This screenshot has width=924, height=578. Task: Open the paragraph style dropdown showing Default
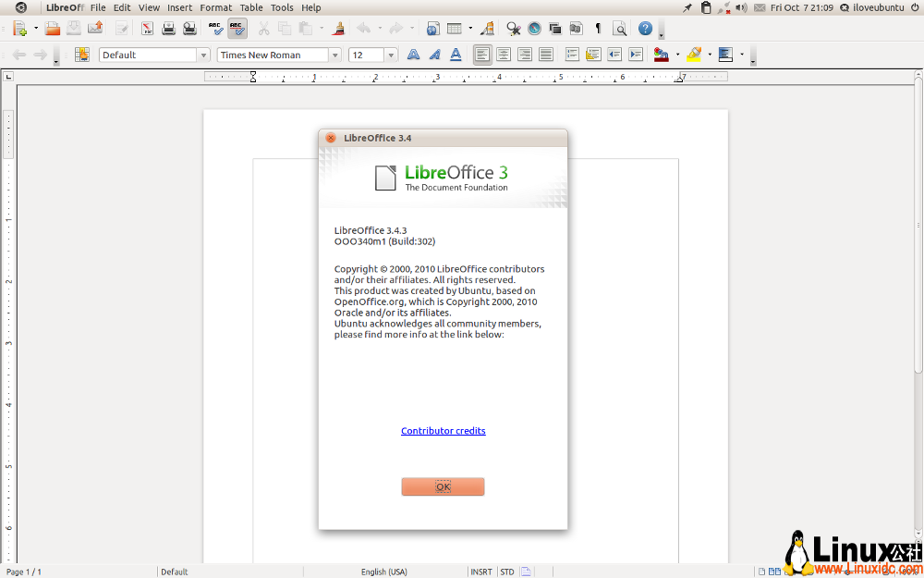[x=204, y=54]
